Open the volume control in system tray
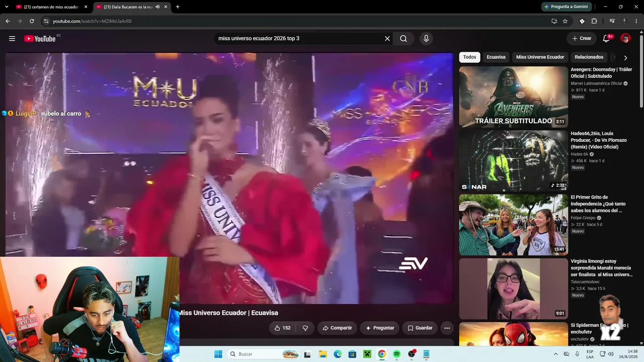This screenshot has width=644, height=362. click(x=611, y=354)
